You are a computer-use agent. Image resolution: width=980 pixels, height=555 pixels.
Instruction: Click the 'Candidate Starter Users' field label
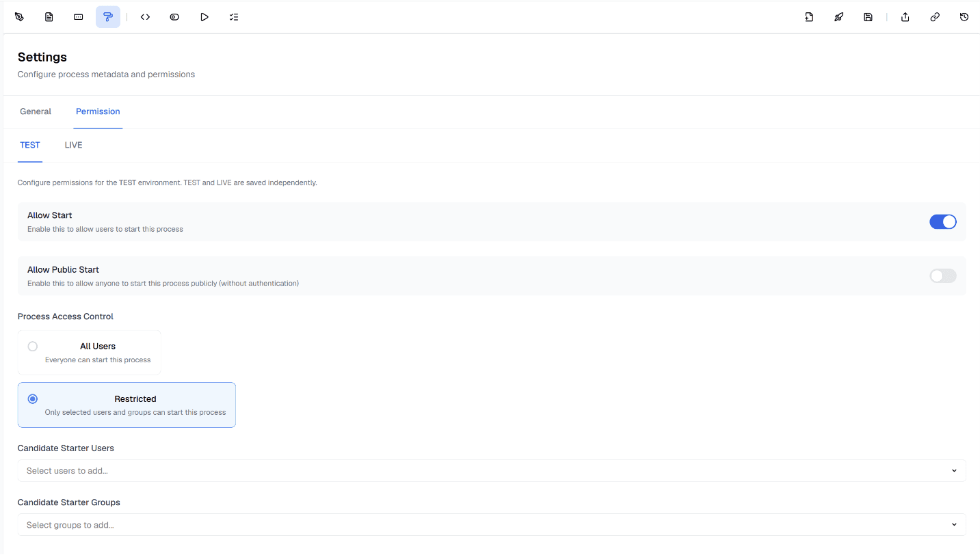pyautogui.click(x=66, y=448)
